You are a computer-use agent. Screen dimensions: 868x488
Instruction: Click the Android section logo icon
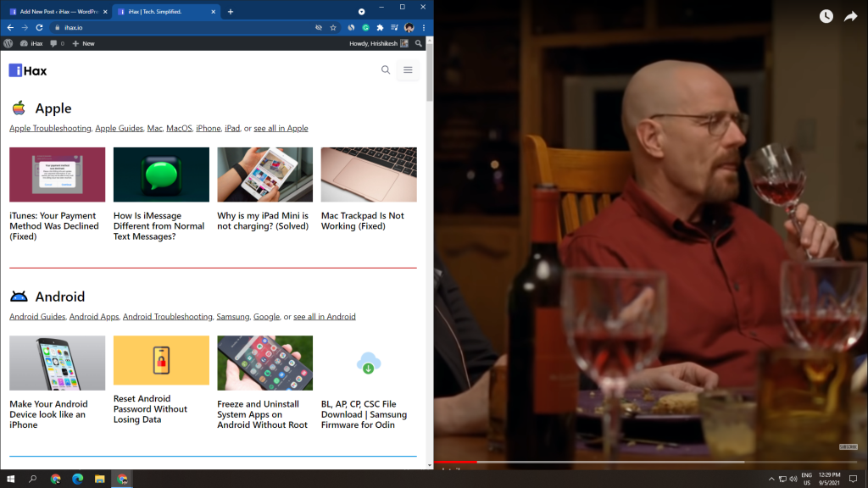19,297
